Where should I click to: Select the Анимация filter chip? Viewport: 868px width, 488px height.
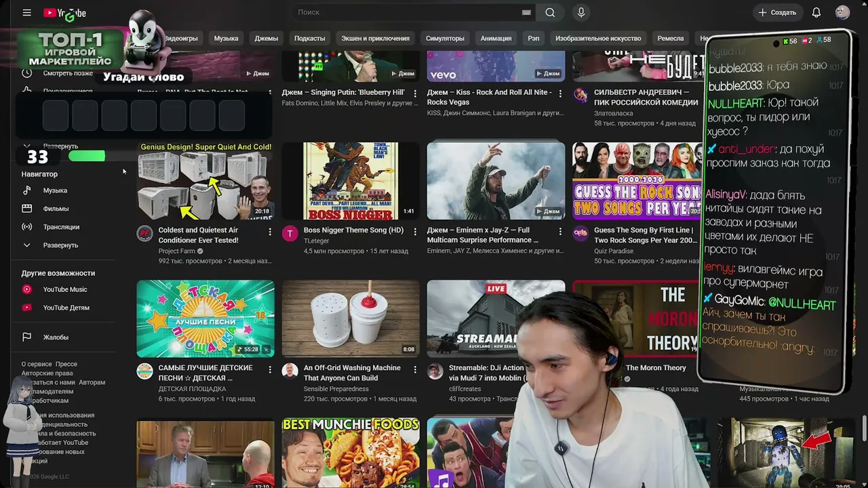(x=496, y=39)
